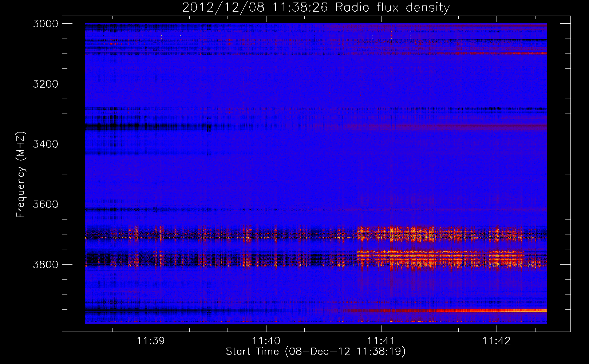Screen dimensions: 589x364
Task: Click the '3600' frequency tick label
Action: (x=46, y=204)
